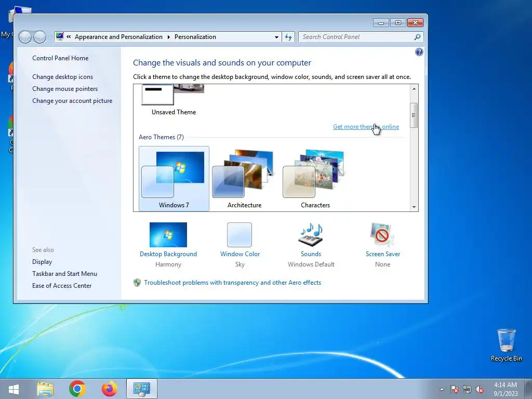Select the Windows 7 Aero theme
Image resolution: width=532 pixels, height=399 pixels.
[174, 179]
